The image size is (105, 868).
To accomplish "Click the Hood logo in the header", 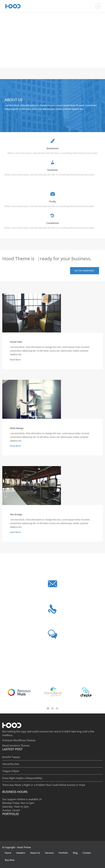I will point(13,6).
